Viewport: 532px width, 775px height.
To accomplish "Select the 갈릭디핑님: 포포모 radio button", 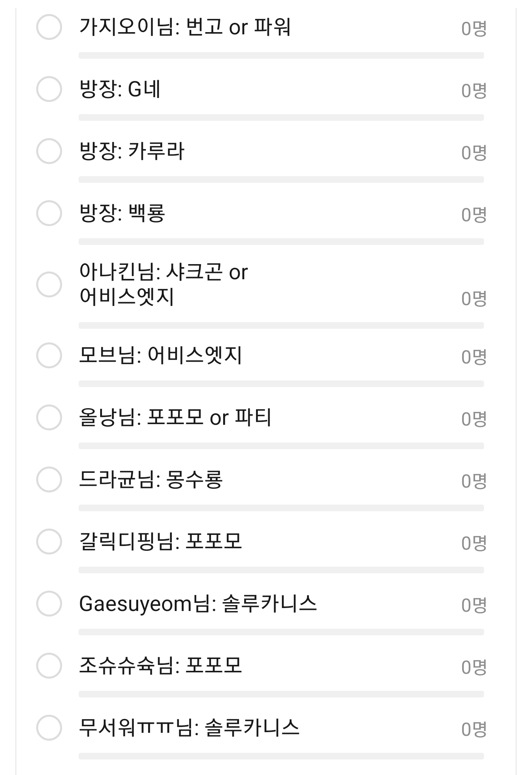I will [49, 542].
